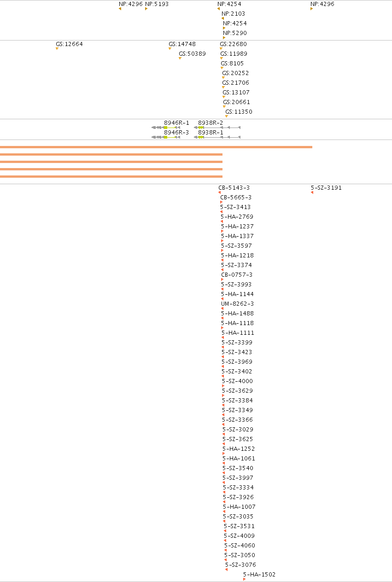Image resolution: width=392 pixels, height=582 pixels.
Task: Select the GS:22680 label
Action: coord(233,45)
